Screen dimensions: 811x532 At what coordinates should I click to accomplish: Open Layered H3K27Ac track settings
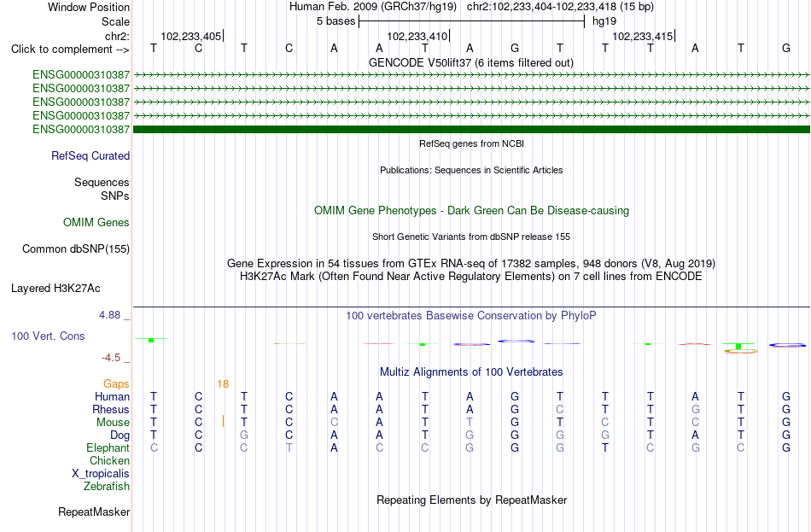(x=55, y=289)
